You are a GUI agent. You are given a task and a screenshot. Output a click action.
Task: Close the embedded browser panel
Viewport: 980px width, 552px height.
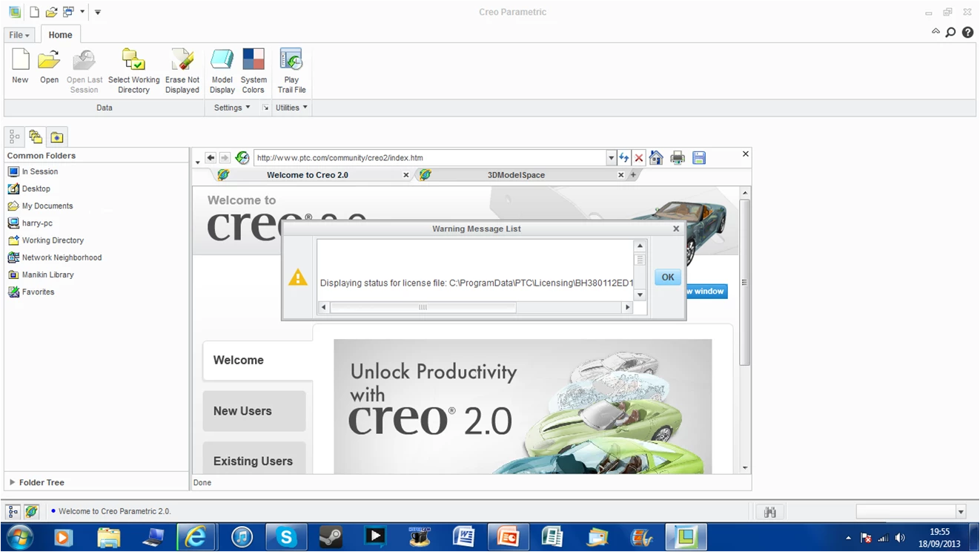point(745,154)
